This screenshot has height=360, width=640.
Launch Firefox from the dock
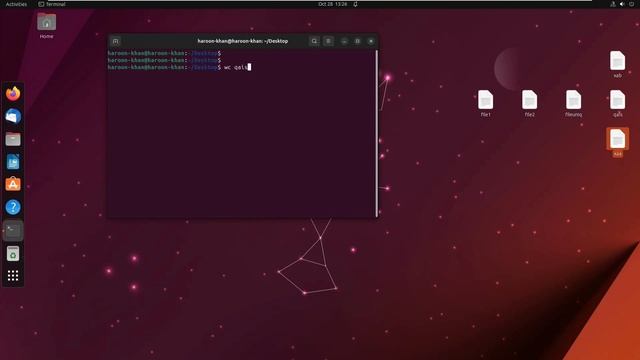[x=13, y=94]
